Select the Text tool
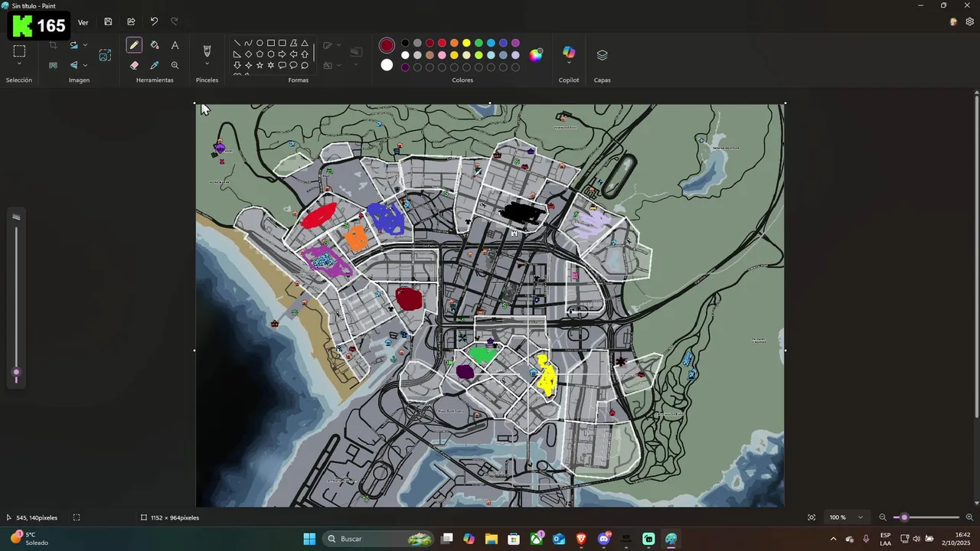 175,45
